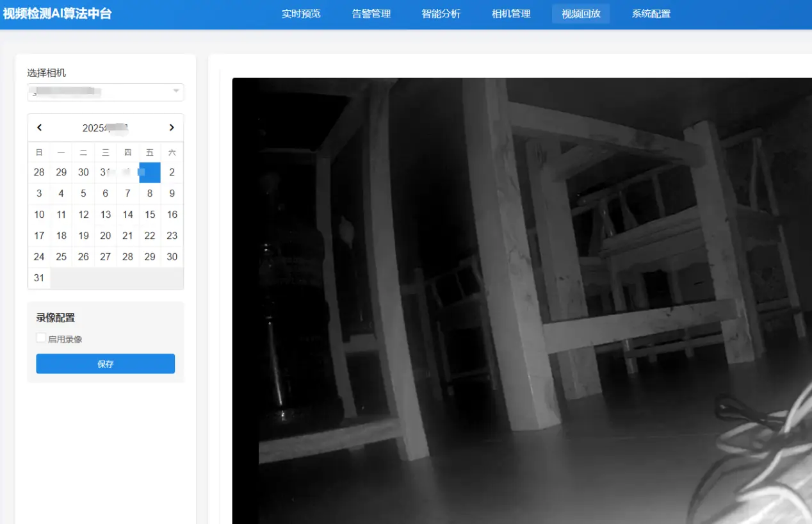The height and width of the screenshot is (524, 812).
Task: Click the calendar year-month header label
Action: [106, 128]
